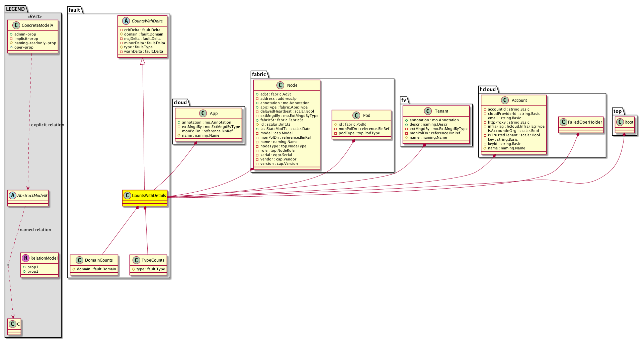644x341 pixels.
Task: Click the hcloud package tab label
Action: 488,89
